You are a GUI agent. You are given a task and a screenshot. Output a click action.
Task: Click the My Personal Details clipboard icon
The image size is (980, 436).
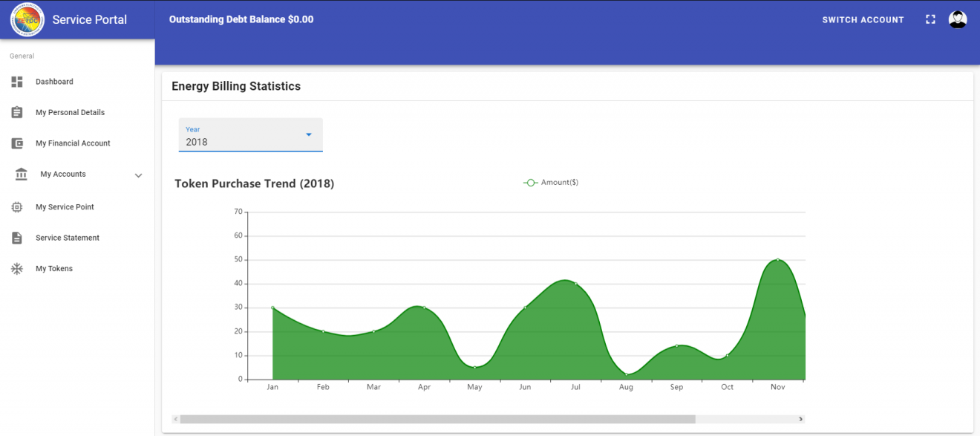coord(16,112)
